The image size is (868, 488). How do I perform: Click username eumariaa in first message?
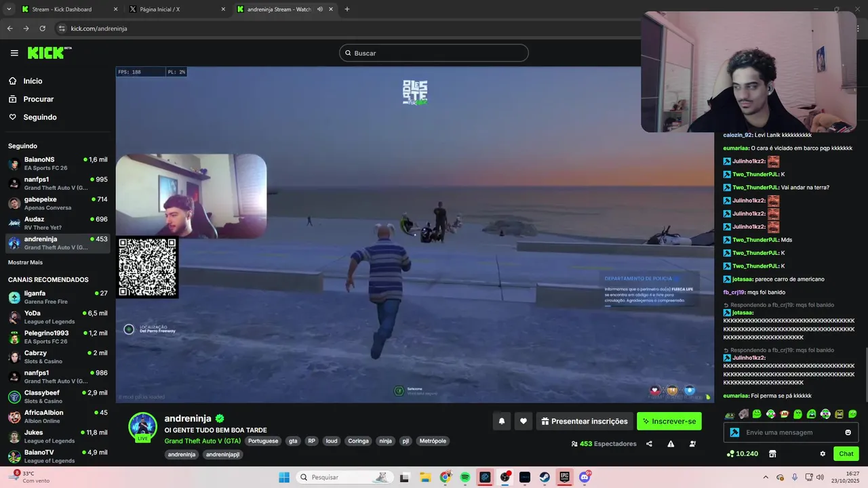(x=736, y=148)
